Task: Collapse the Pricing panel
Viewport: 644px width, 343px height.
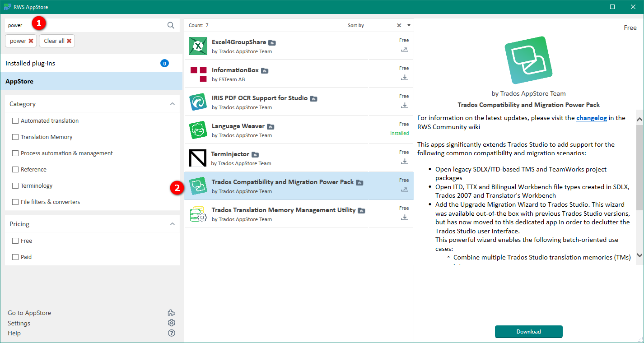Action: 172,224
